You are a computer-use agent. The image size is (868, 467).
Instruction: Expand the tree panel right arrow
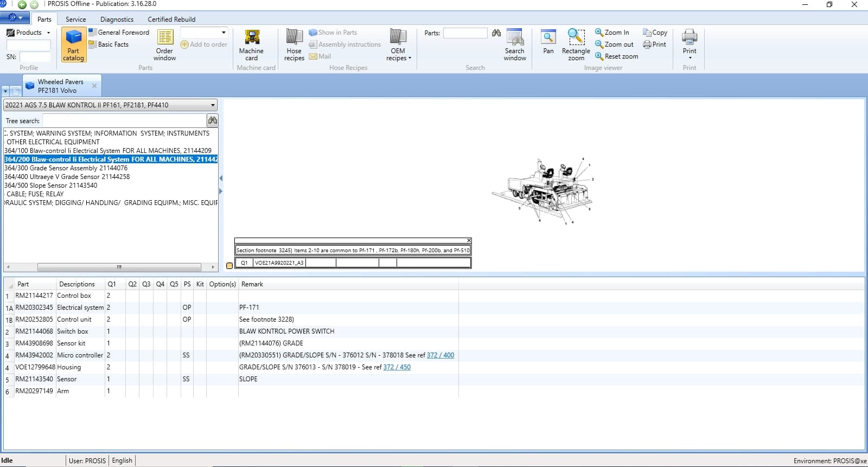(221, 191)
